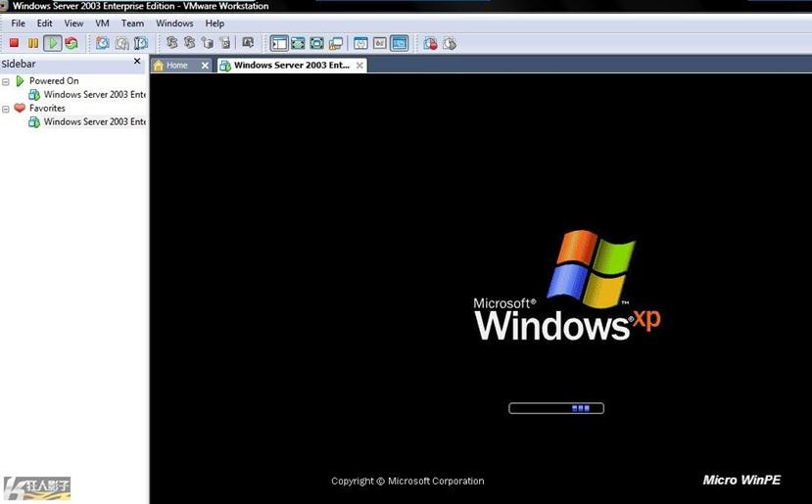This screenshot has width=812, height=504.
Task: Select Windows Server 2003 under Favorites
Action: tap(95, 121)
